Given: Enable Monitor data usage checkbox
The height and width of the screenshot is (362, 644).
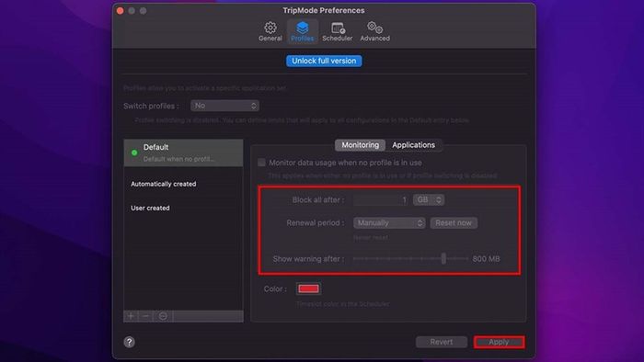Looking at the screenshot, I should coord(261,163).
